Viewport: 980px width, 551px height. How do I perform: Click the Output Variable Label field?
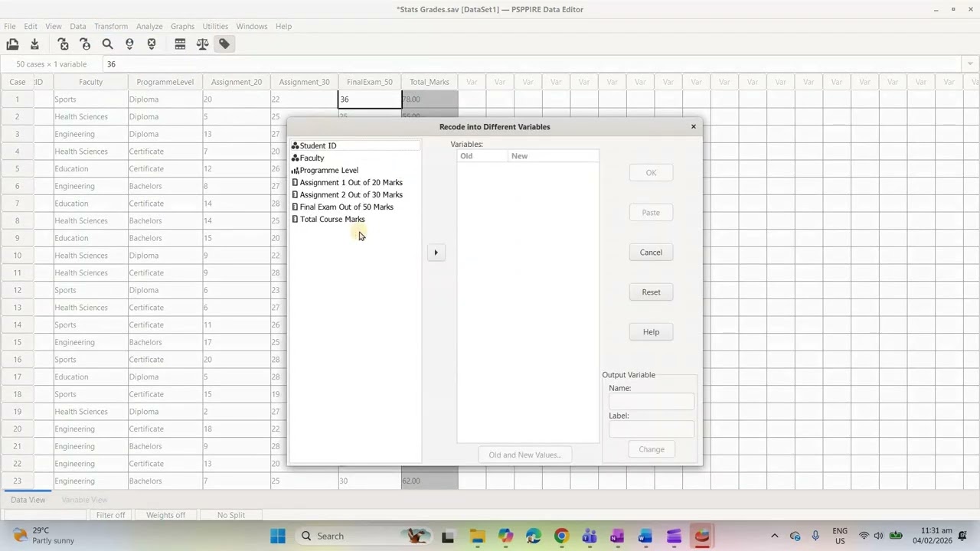point(652,429)
